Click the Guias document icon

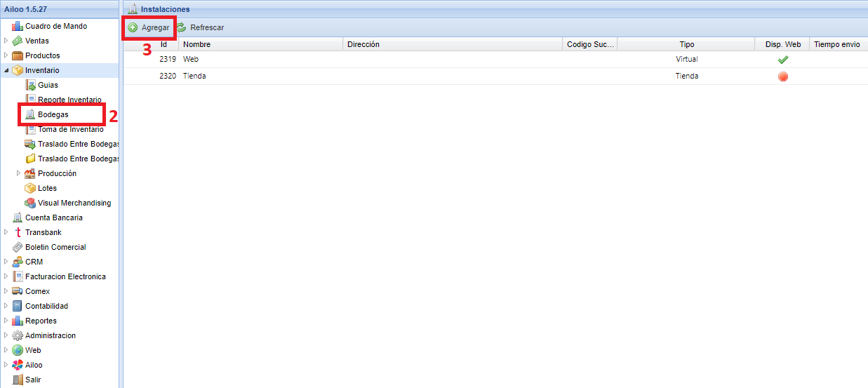point(30,85)
